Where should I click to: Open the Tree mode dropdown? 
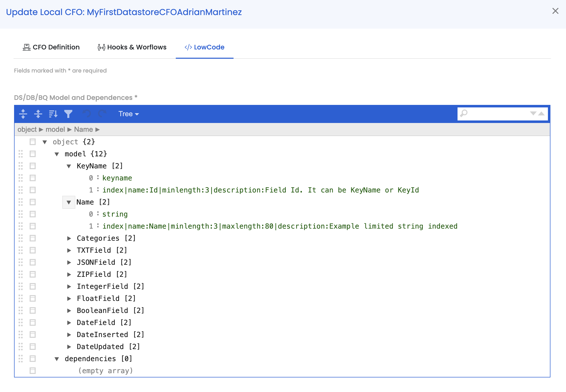129,114
